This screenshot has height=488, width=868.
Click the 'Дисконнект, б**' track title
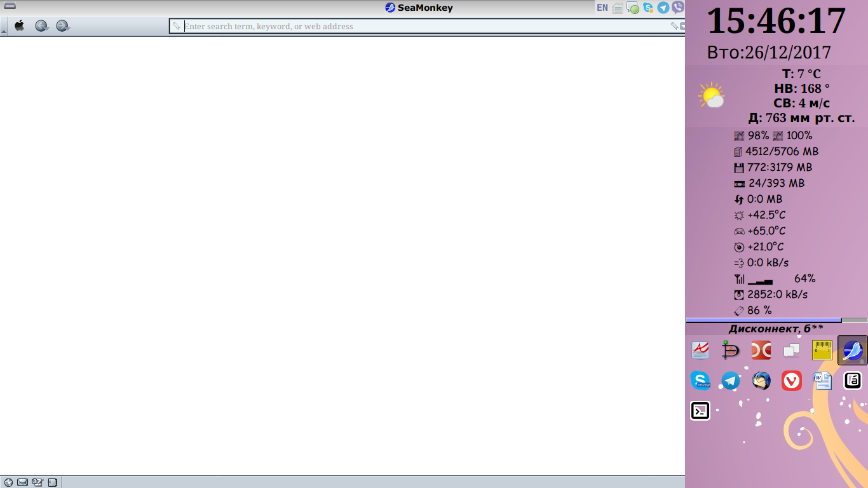coord(776,329)
